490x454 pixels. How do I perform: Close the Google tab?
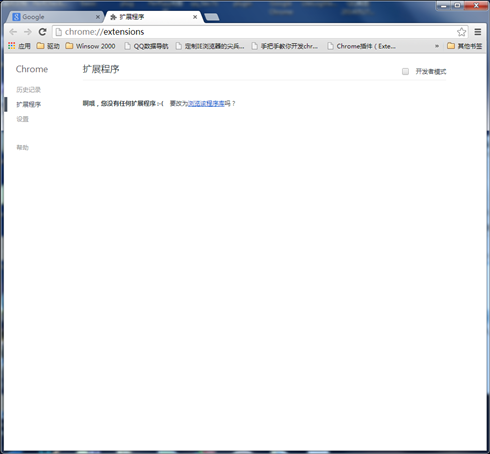pyautogui.click(x=98, y=17)
